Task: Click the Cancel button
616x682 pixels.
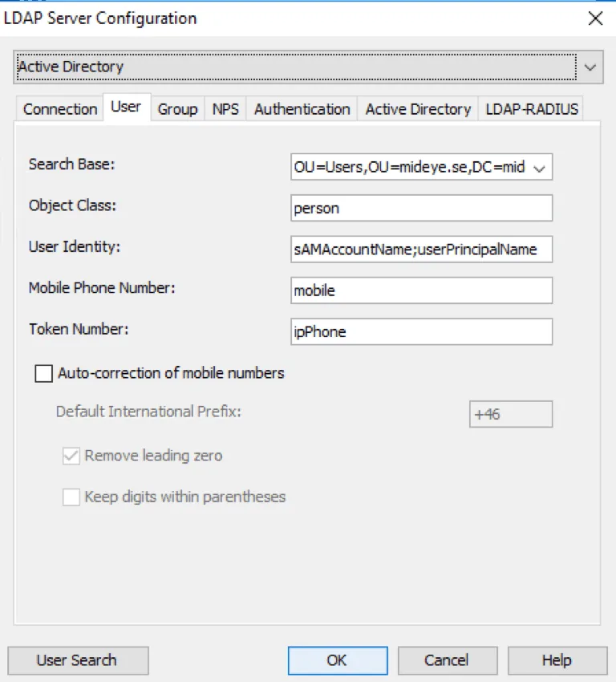Action: point(447,660)
